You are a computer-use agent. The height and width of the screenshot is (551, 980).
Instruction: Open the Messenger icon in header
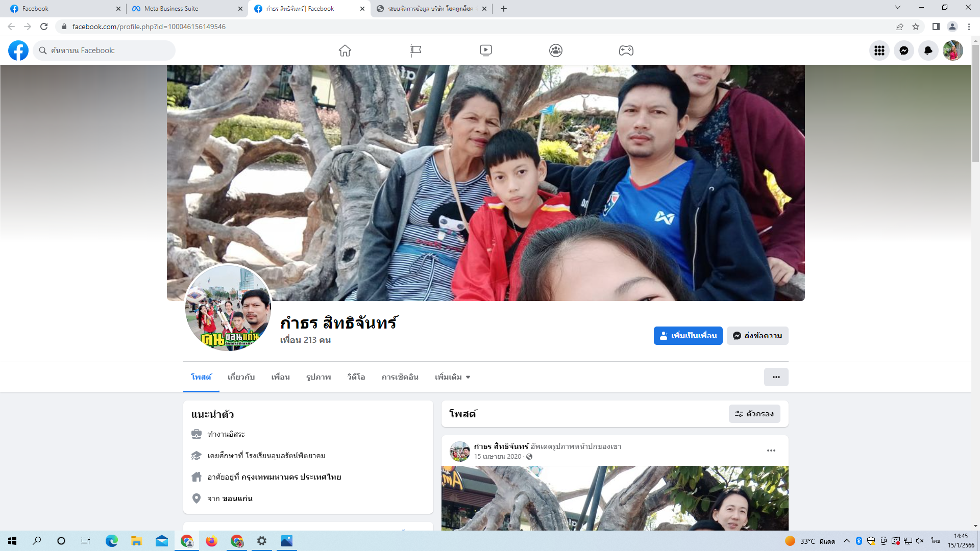tap(903, 51)
